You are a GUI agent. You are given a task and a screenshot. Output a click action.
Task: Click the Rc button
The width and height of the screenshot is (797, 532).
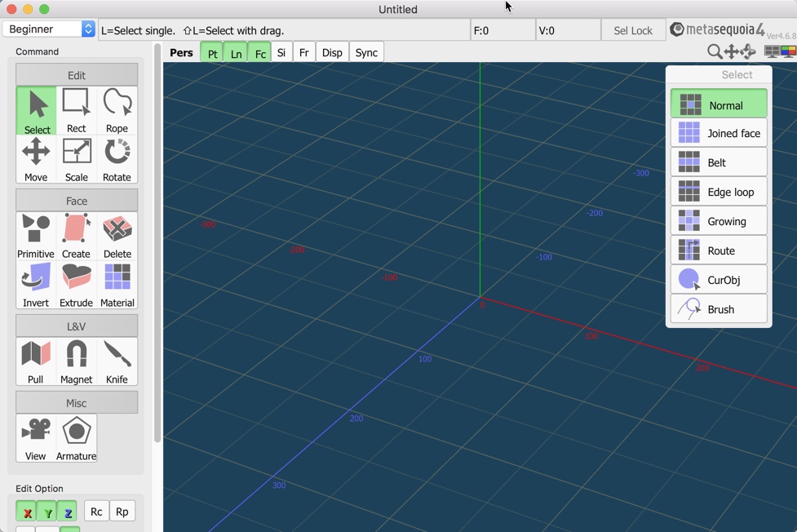point(95,511)
